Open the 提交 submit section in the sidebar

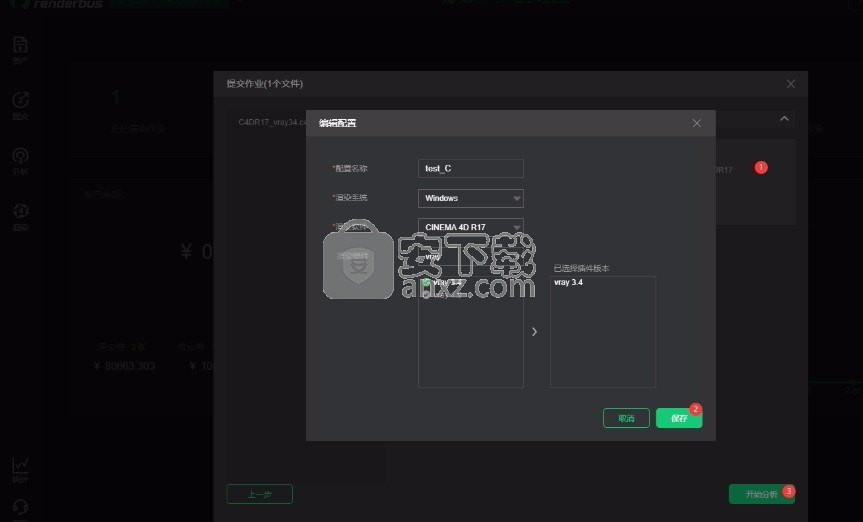pyautogui.click(x=20, y=106)
